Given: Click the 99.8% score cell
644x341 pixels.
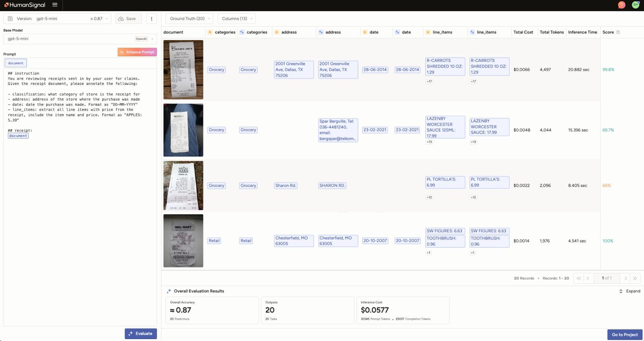Looking at the screenshot, I should tap(608, 70).
